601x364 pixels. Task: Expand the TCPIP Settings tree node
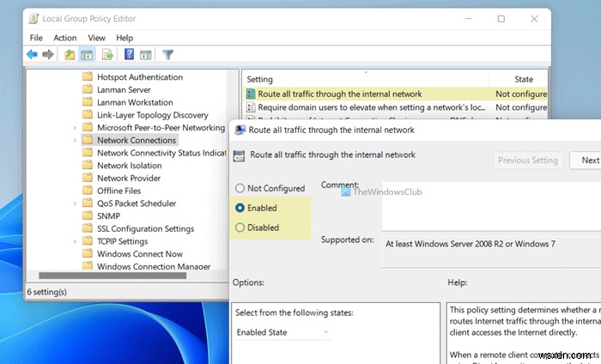coord(75,241)
